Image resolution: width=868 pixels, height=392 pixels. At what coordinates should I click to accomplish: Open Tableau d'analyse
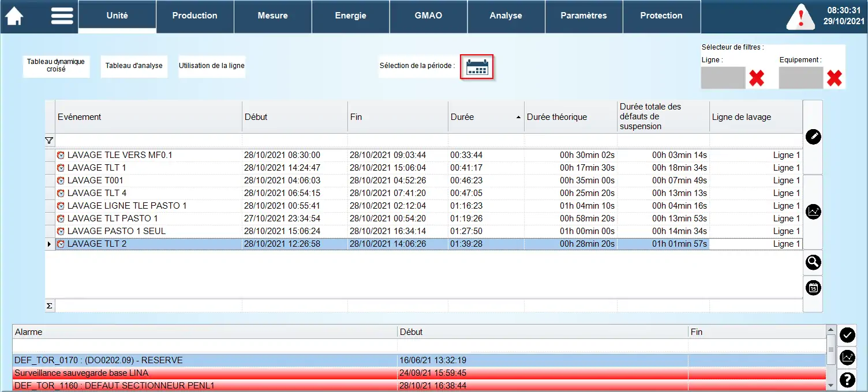click(x=134, y=66)
